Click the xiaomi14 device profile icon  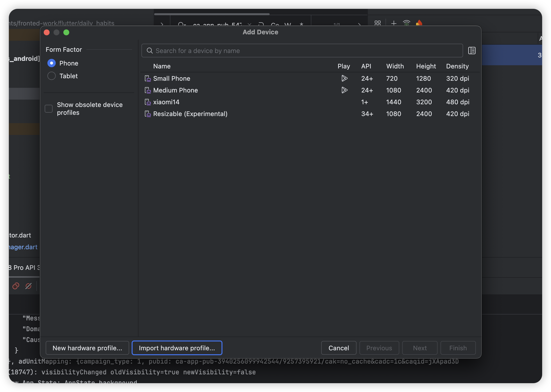click(x=148, y=102)
